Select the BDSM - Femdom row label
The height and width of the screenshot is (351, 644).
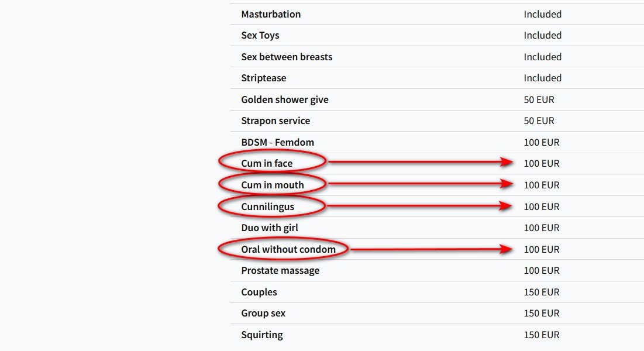tap(277, 142)
